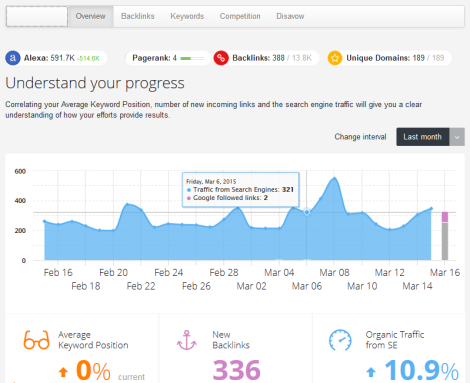470x383 pixels.
Task: Click the Pagerank: 4 label
Action: pos(154,58)
